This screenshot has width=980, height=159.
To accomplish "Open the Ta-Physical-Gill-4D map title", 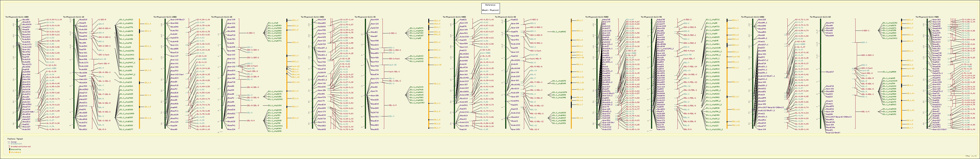I will [x=505, y=17].
